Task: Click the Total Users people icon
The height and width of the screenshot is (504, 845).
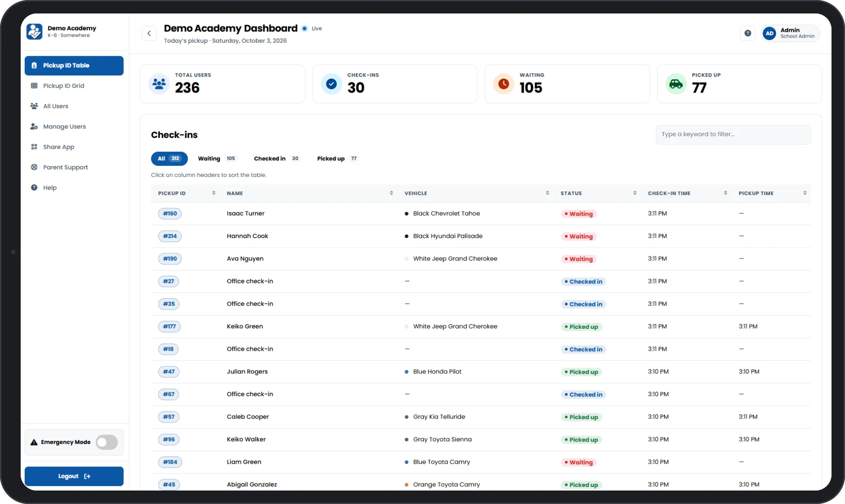Action: pos(159,84)
